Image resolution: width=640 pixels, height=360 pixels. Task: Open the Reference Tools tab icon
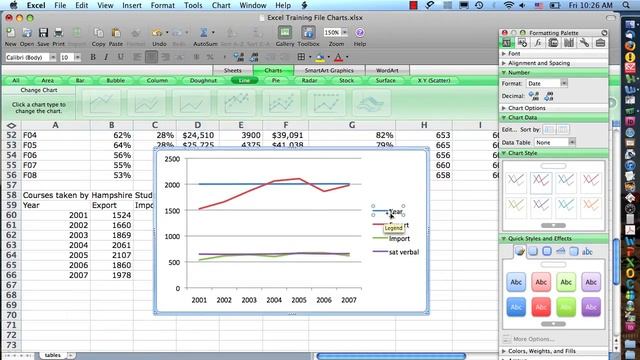tap(569, 43)
